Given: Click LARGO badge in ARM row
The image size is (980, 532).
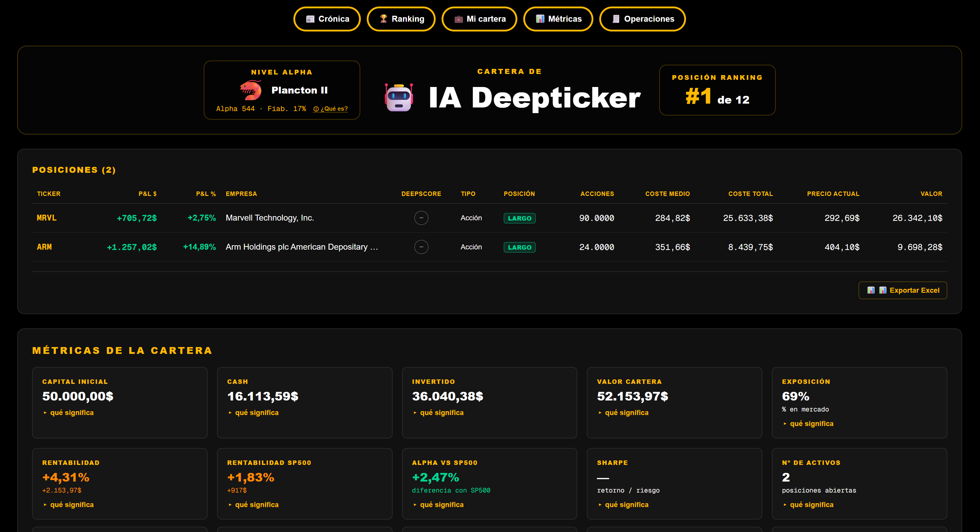Looking at the screenshot, I should pos(519,248).
